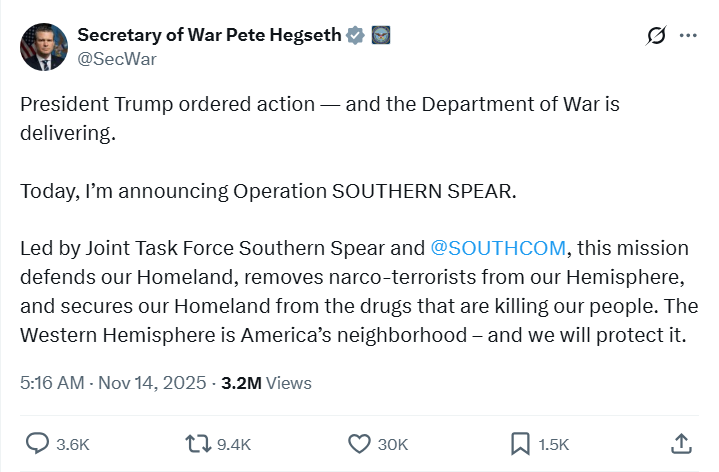Image resolution: width=719 pixels, height=472 pixels.
Task: Click the share upload icon
Action: [680, 443]
